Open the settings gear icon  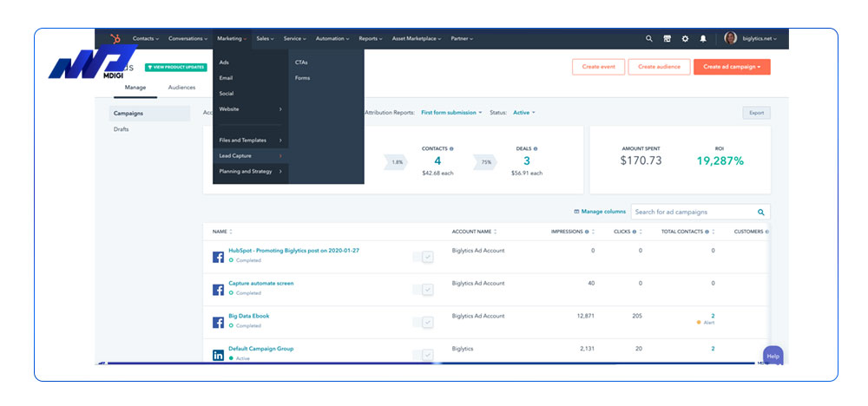click(x=685, y=39)
